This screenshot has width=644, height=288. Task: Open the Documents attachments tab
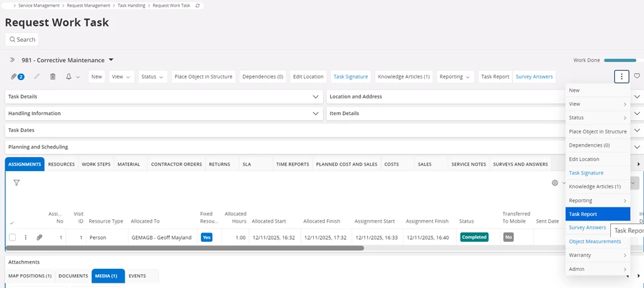pyautogui.click(x=73, y=276)
